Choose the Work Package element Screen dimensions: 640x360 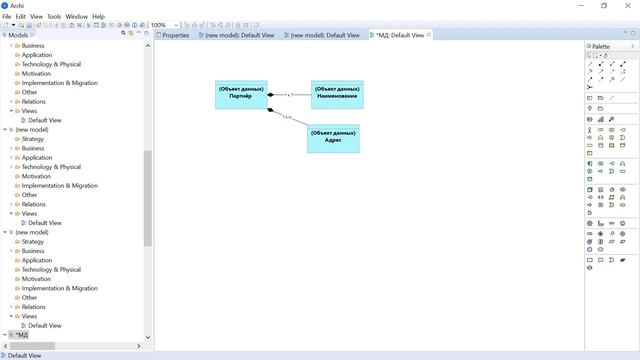(x=590, y=260)
